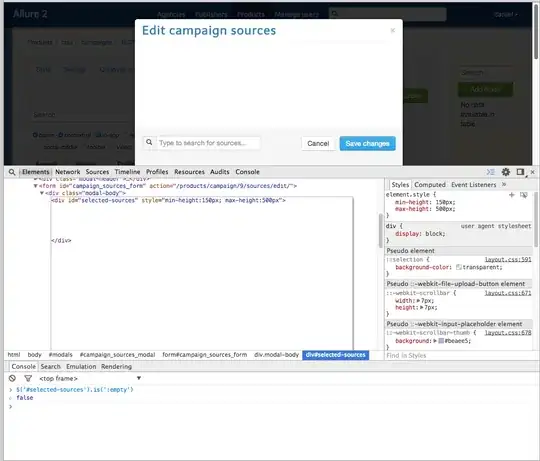Open layout.css:591 source link
540x461 pixels.
[508, 259]
